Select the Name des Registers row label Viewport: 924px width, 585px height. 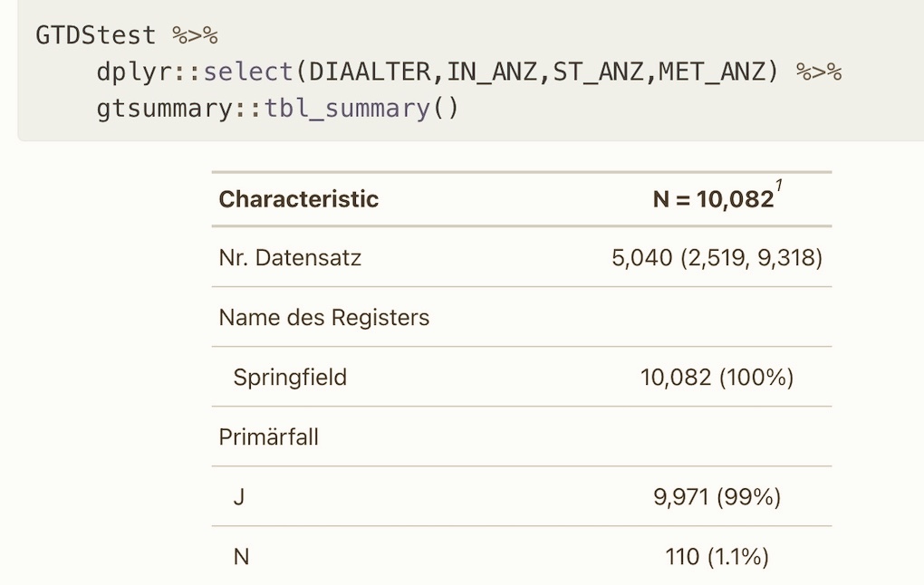(x=323, y=318)
